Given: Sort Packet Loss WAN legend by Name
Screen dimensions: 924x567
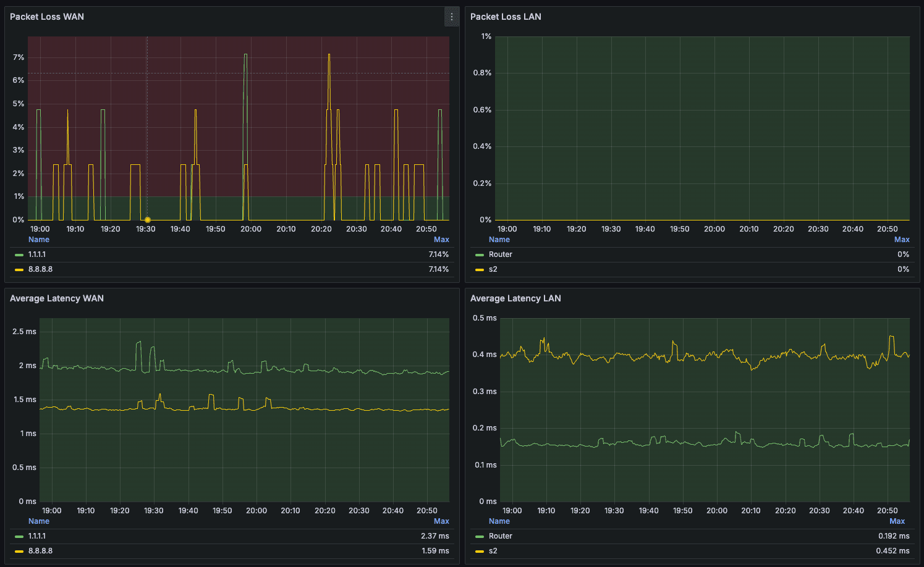Looking at the screenshot, I should click(x=39, y=240).
